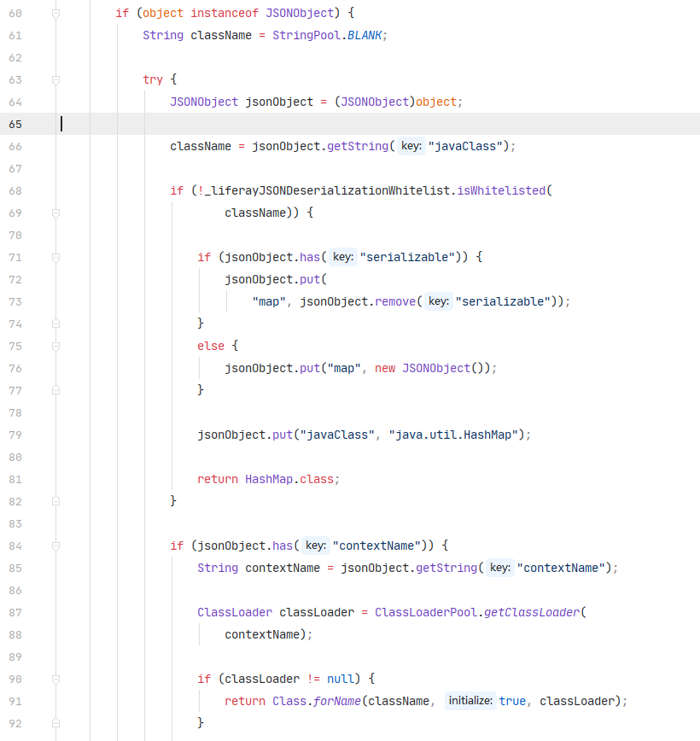Click the 'key:' hint before "javaClass"

411,147
